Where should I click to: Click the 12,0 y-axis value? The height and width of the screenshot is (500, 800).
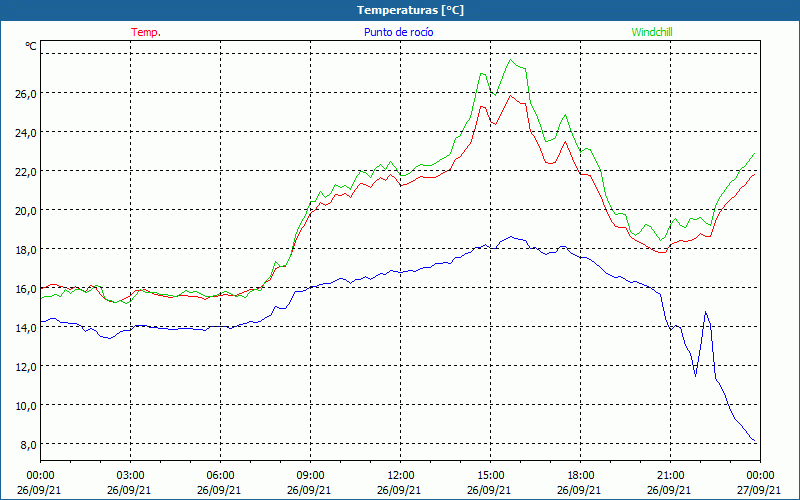tap(28, 366)
